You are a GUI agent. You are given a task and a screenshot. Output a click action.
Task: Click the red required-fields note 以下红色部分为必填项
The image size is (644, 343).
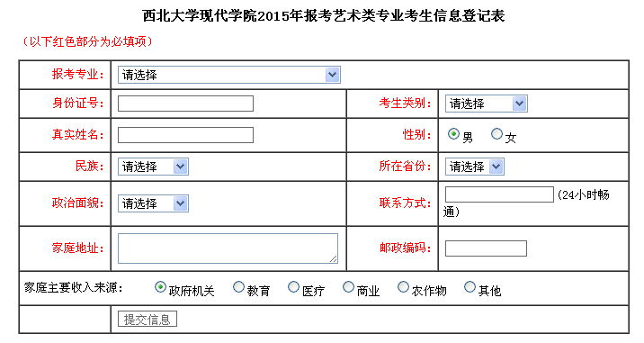[87, 41]
